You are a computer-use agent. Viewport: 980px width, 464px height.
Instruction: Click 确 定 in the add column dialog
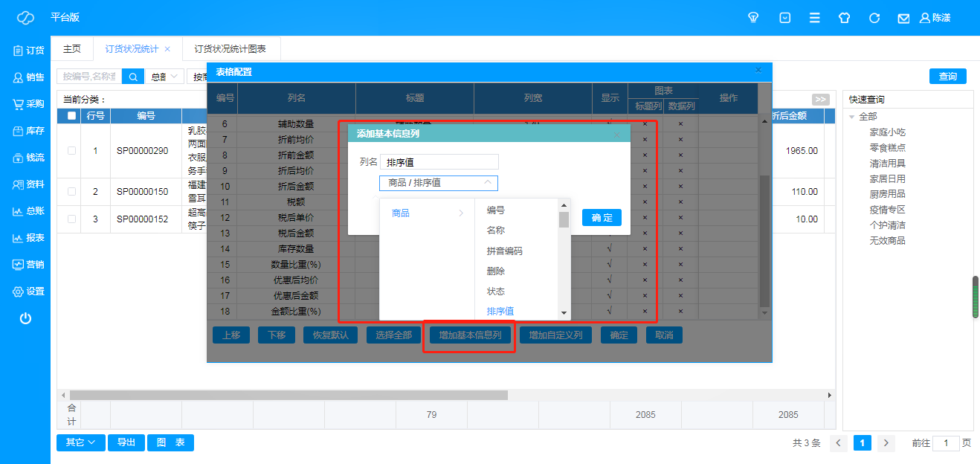602,218
